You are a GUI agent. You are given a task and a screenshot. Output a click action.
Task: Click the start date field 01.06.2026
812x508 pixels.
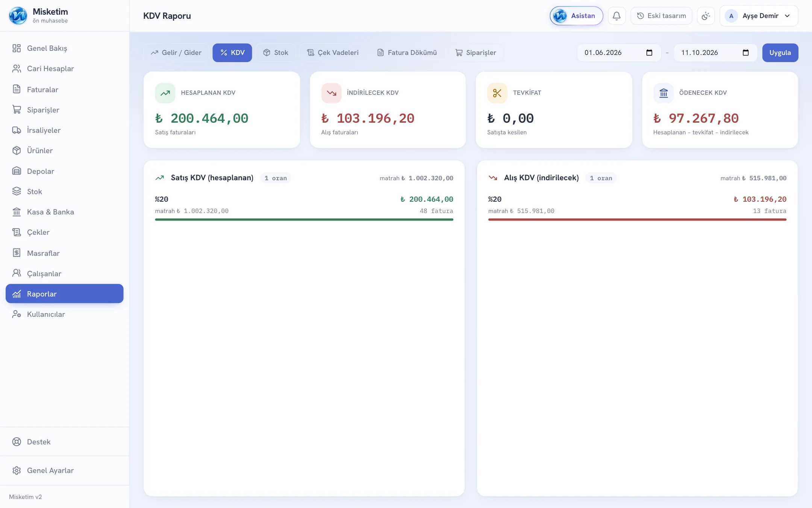(x=619, y=53)
